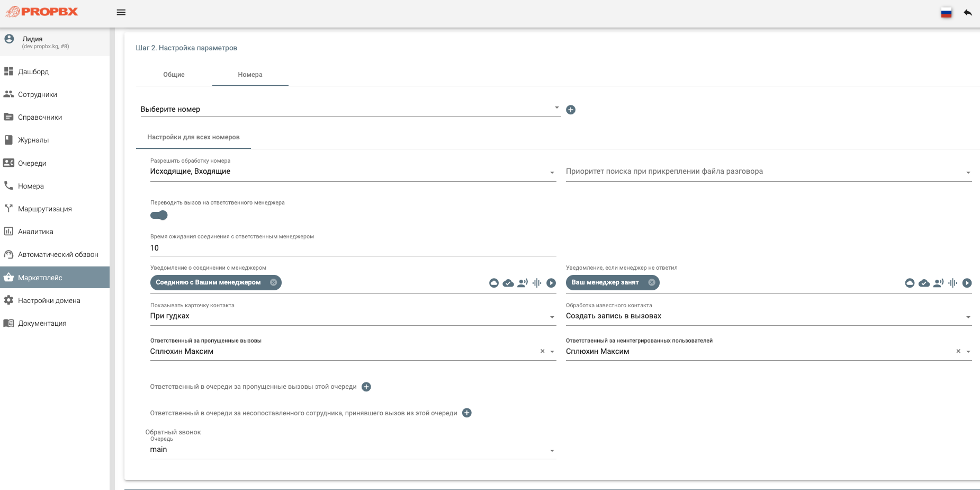The image size is (980, 490).
Task: Open the Показывать карточку контакта dropdown
Action: [353, 316]
